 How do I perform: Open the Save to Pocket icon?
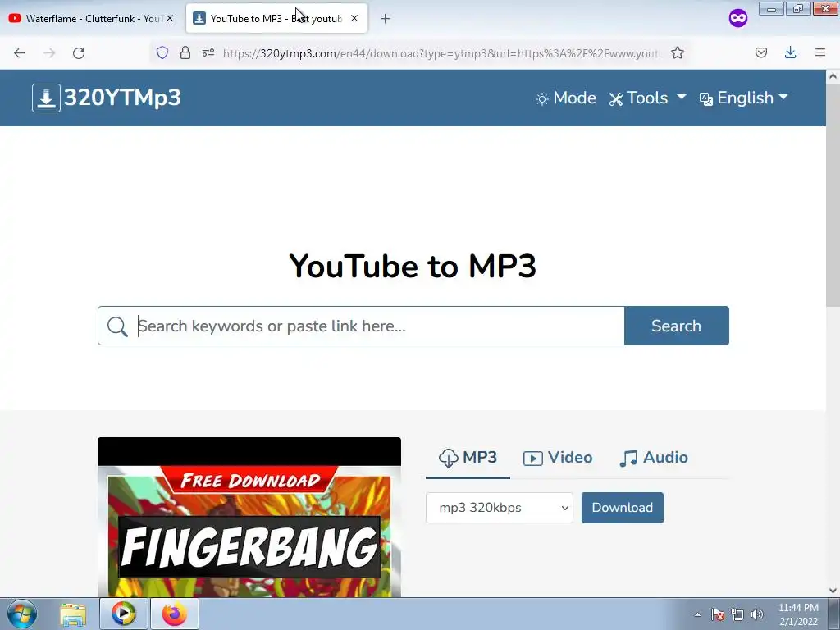coord(761,52)
